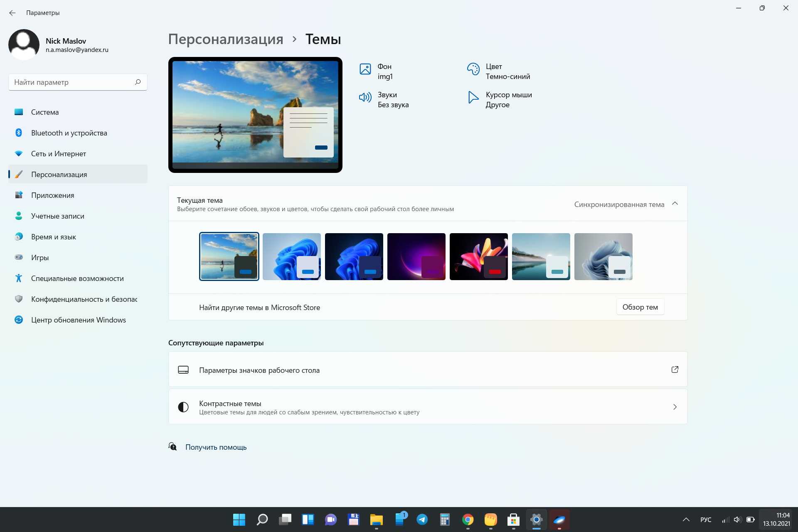Click the Цвет color palette icon
Viewport: 798px width, 532px height.
[x=473, y=69]
